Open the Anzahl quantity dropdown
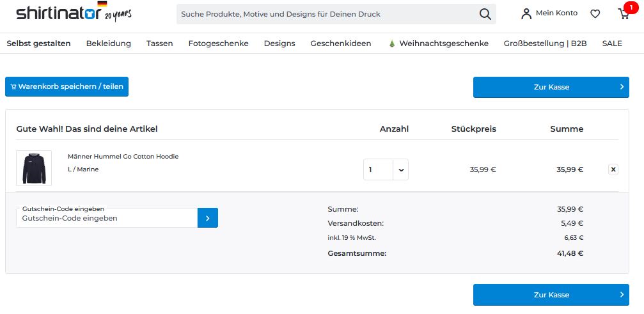644x314 pixels. 400,170
